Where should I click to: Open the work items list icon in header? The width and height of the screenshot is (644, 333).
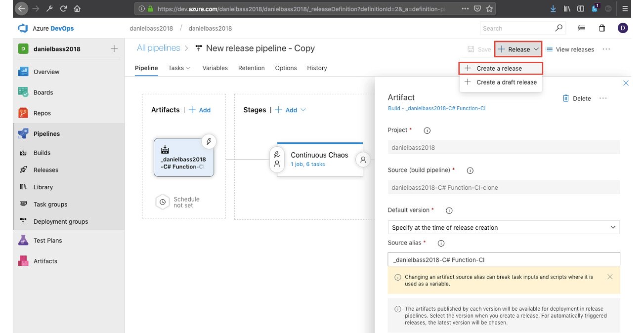click(582, 28)
